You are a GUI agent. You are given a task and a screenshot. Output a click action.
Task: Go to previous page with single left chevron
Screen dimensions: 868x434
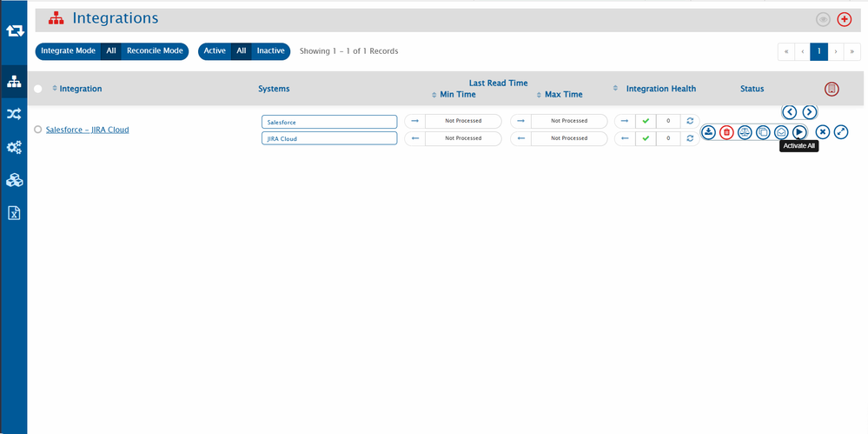(x=802, y=51)
